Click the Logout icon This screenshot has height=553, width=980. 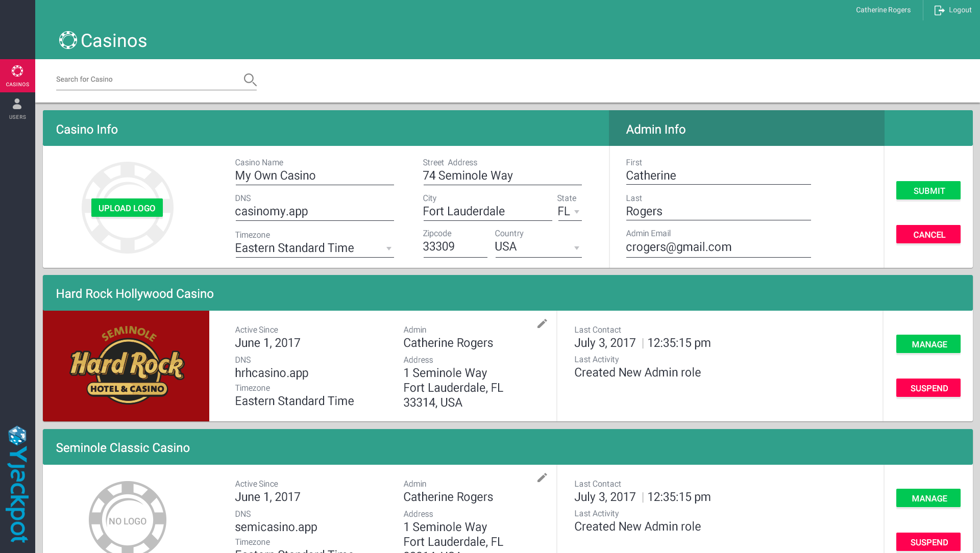[x=939, y=10]
